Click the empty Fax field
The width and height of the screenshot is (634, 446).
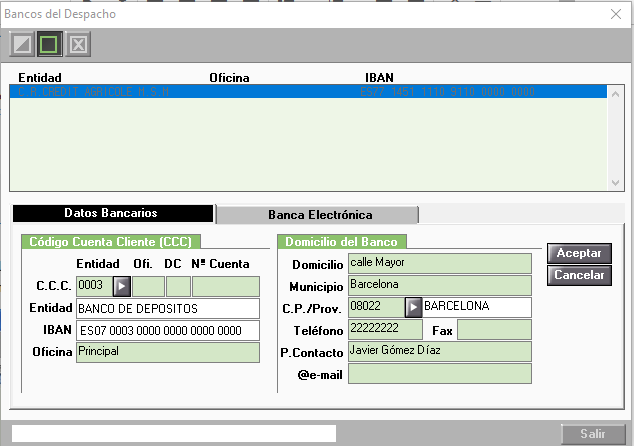(495, 330)
